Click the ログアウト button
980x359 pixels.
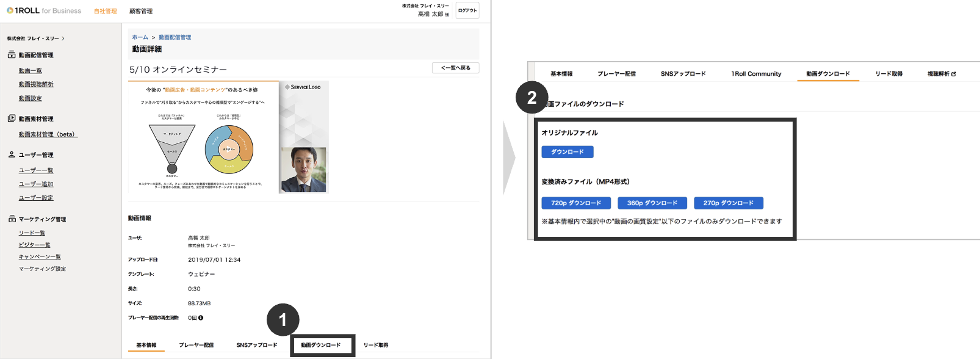point(467,10)
